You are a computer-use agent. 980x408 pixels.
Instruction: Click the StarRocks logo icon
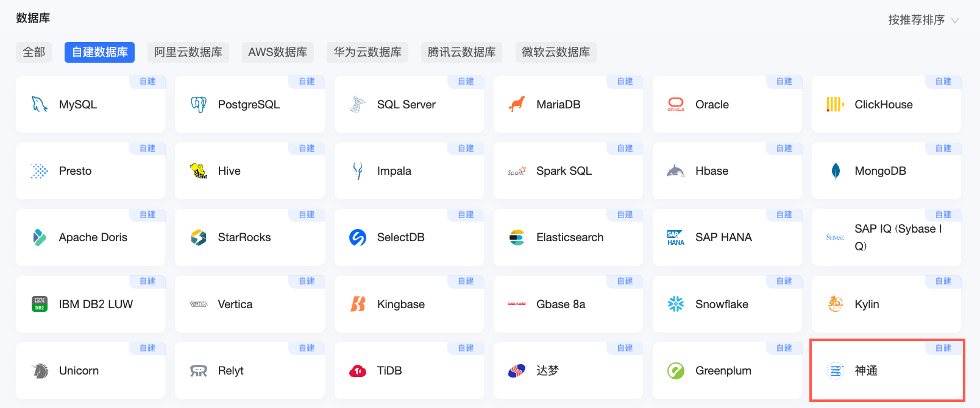point(199,237)
